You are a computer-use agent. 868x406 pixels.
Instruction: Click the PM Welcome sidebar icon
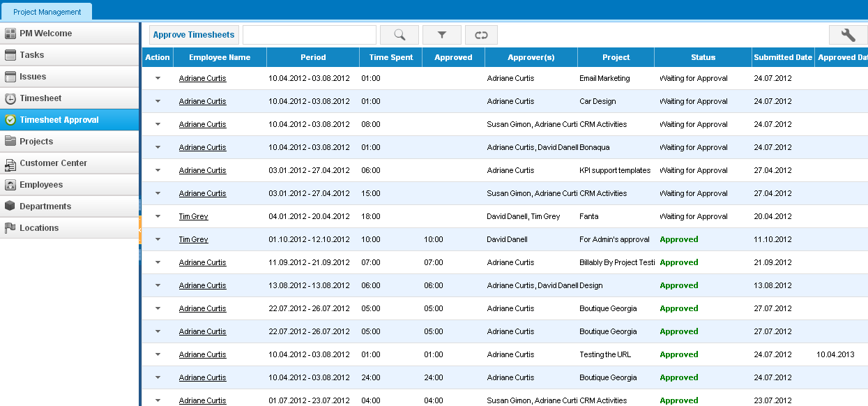tap(10, 33)
